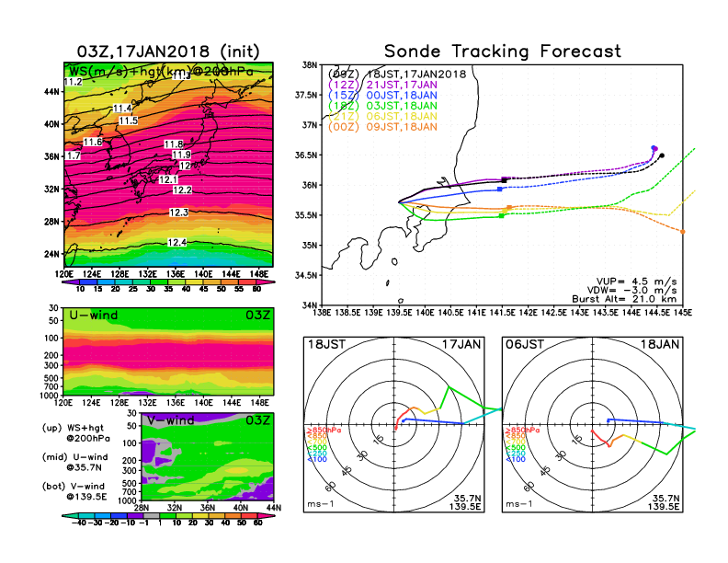Click the "06JST" hodograph time label
The height and width of the screenshot is (563, 728).
pyautogui.click(x=525, y=345)
